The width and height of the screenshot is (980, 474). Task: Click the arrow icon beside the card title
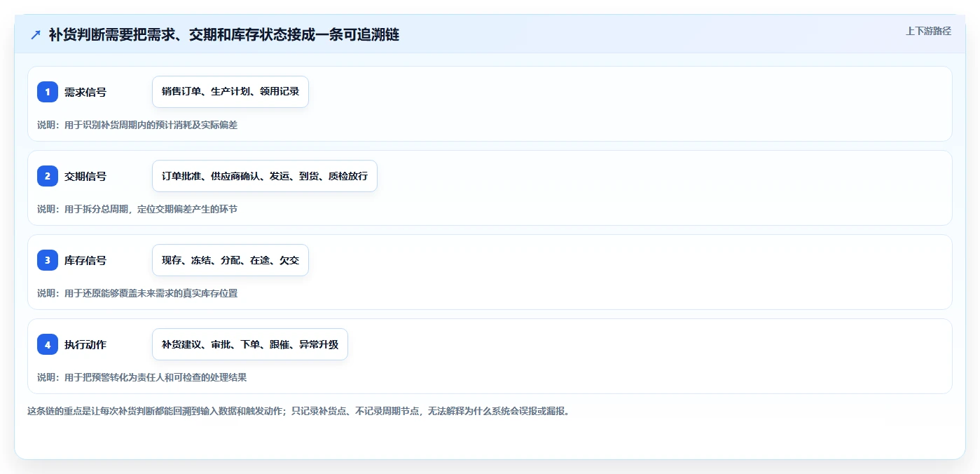(36, 34)
